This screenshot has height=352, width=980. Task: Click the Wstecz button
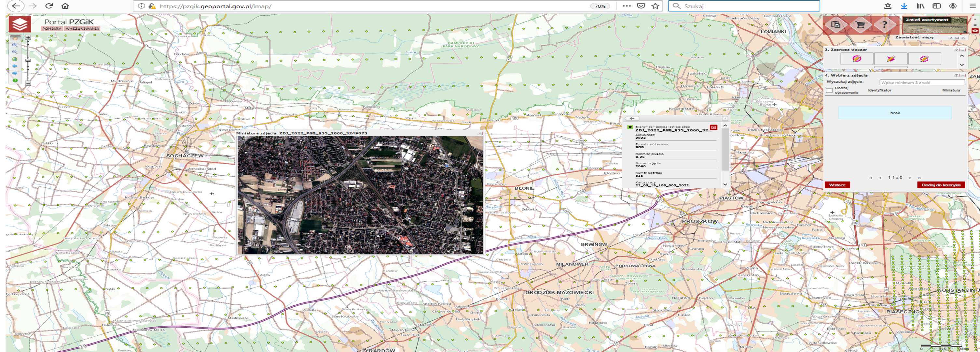837,185
